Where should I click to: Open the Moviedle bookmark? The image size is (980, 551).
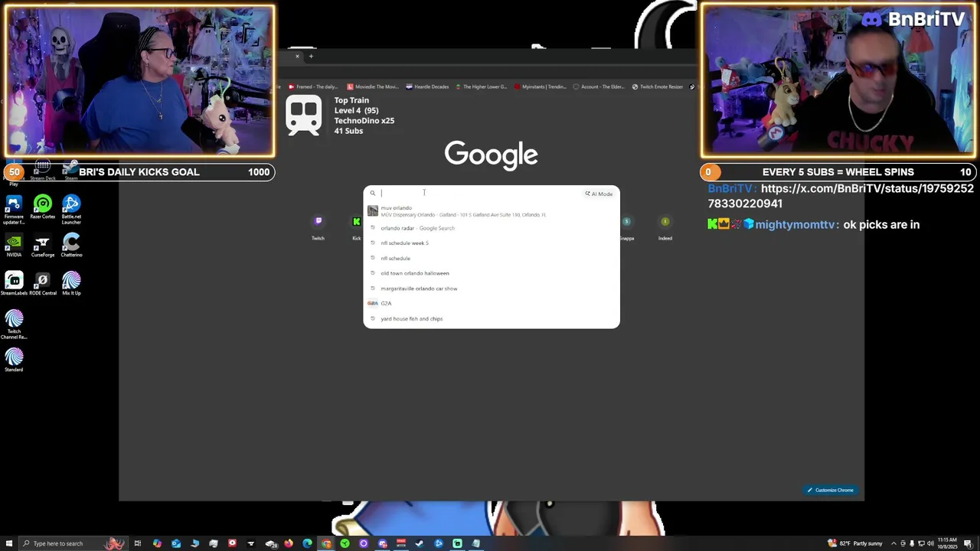(x=373, y=86)
